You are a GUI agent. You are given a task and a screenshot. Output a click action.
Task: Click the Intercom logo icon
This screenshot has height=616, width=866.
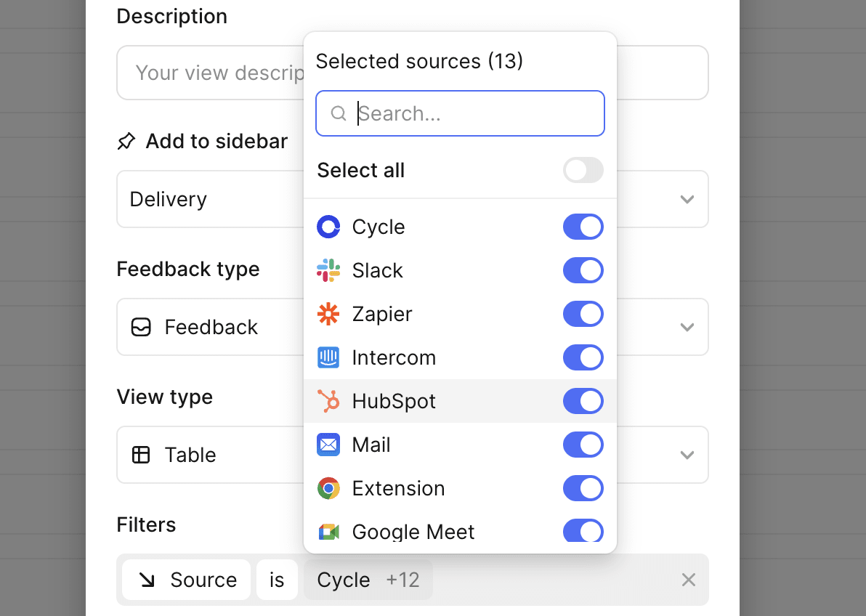328,357
